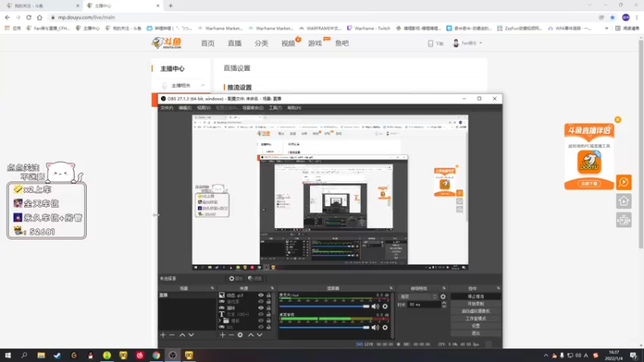Screen dimensions: 644x362
Task: Open 场景集合(S) menu in OBS
Action: tap(253, 108)
